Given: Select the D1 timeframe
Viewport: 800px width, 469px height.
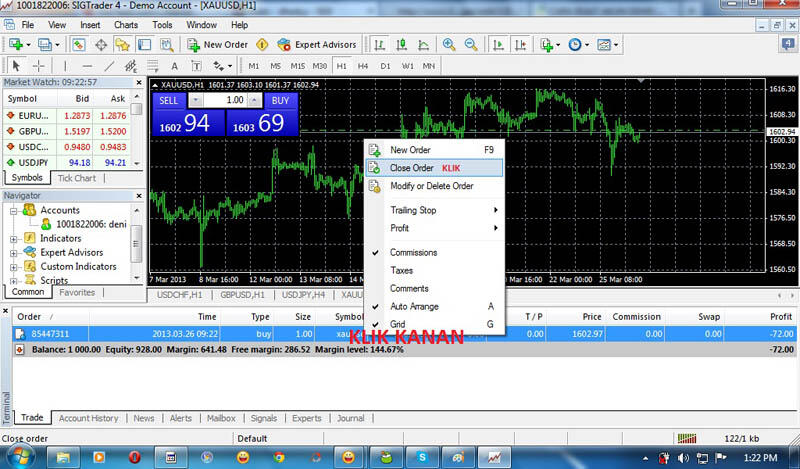Looking at the screenshot, I should click(x=385, y=66).
